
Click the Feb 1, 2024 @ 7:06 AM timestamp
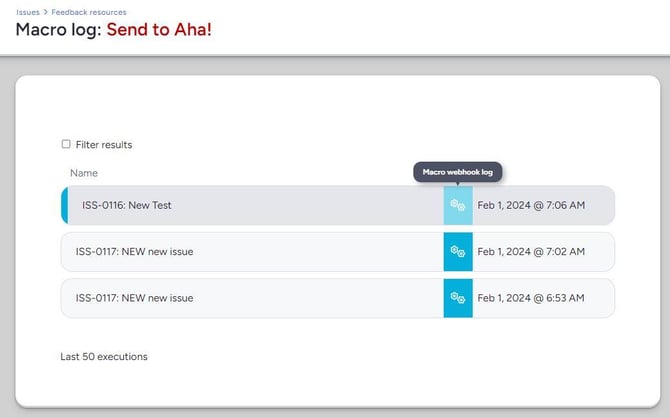[x=531, y=205]
